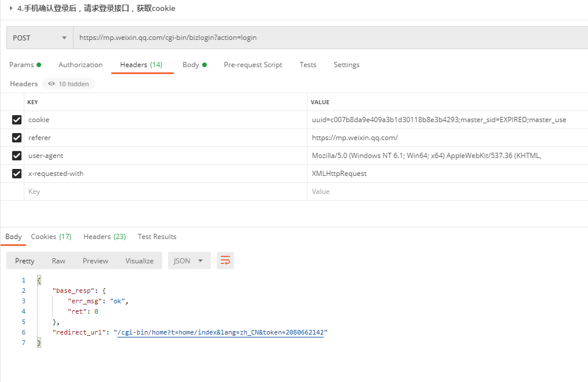Edit the XMLHttpRequest value cell
Screen dimensions: 588x382
pos(448,174)
